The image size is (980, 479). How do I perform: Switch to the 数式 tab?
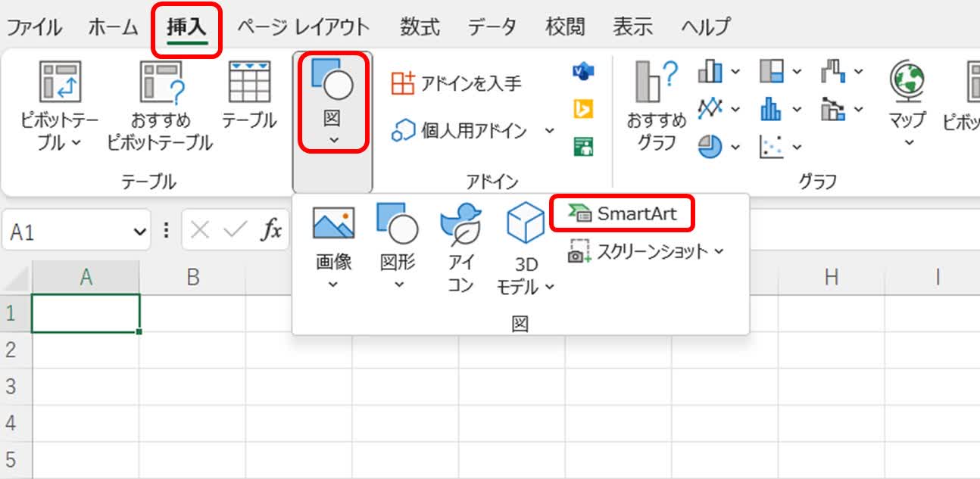(420, 27)
